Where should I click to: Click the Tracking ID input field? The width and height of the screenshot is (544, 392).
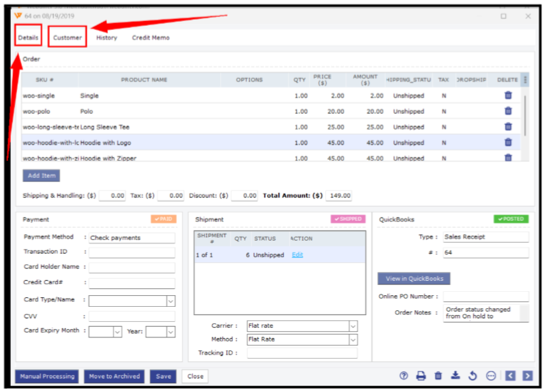click(301, 353)
